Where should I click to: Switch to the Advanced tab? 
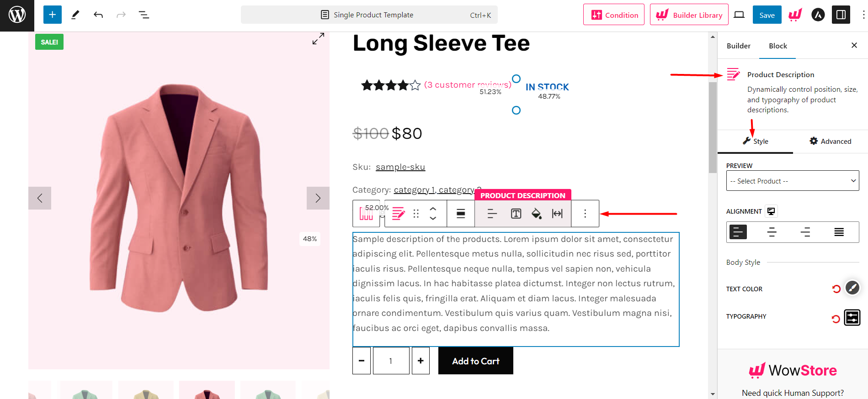point(830,141)
